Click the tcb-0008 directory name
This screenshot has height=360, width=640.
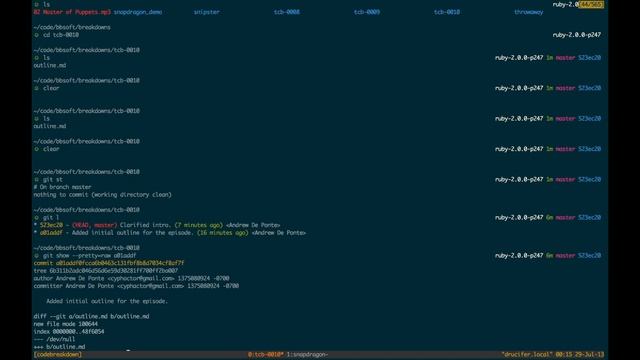coord(287,12)
